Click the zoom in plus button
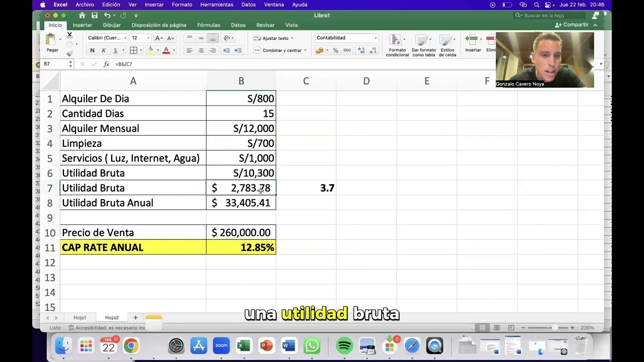Image resolution: width=644 pixels, height=362 pixels. (572, 328)
